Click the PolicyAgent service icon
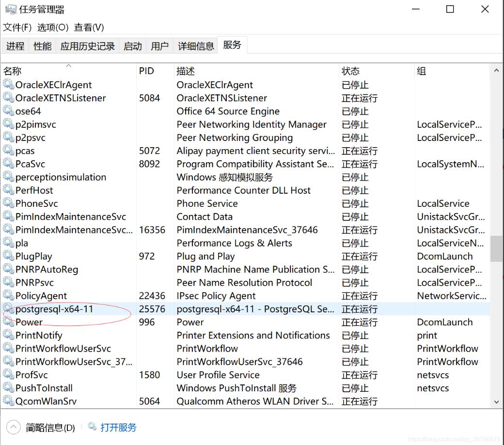The height and width of the screenshot is (445, 504). (x=8, y=296)
